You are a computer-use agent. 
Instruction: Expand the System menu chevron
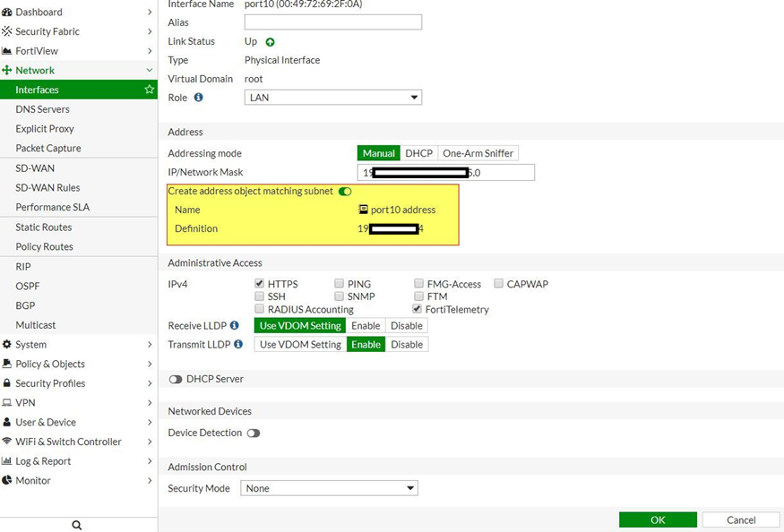(x=150, y=345)
